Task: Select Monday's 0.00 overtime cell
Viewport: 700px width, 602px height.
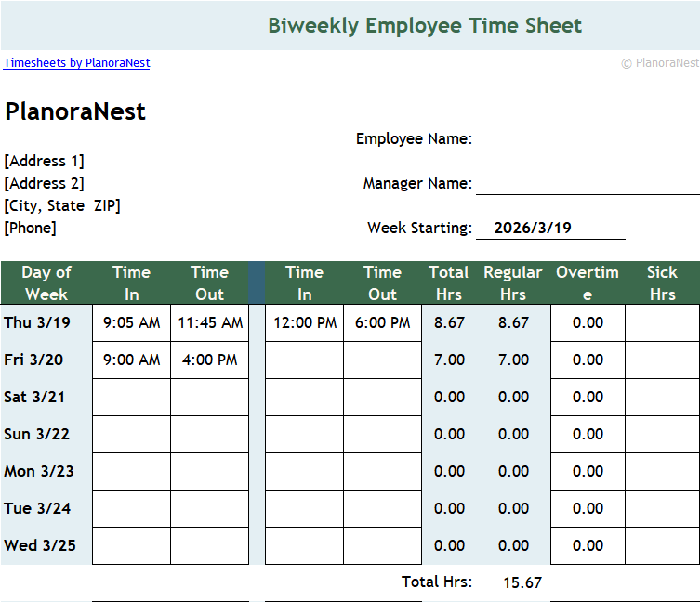Action: click(x=588, y=471)
